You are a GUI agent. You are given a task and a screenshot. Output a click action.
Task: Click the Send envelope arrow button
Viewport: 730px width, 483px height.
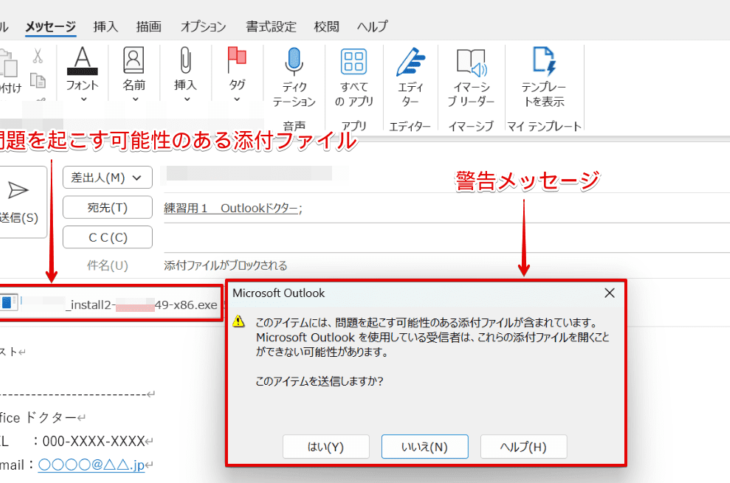tap(18, 192)
